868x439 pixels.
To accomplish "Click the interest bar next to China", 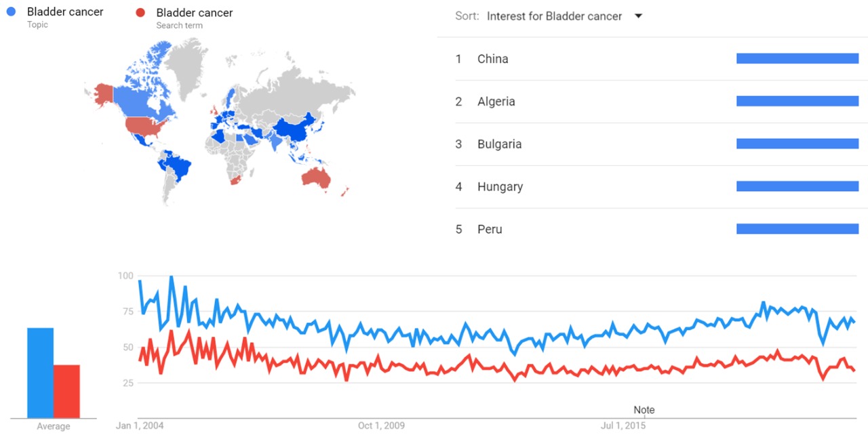I will [797, 59].
